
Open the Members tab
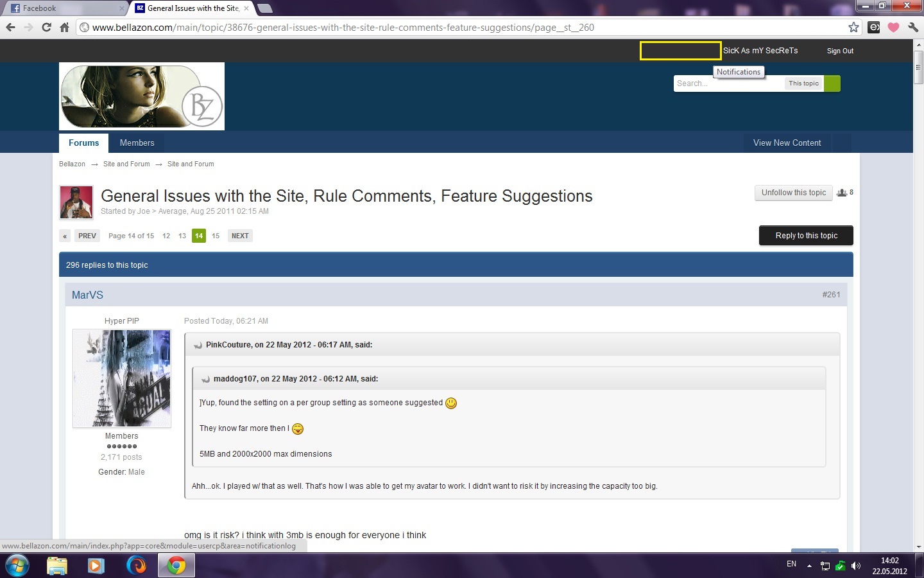coord(137,143)
